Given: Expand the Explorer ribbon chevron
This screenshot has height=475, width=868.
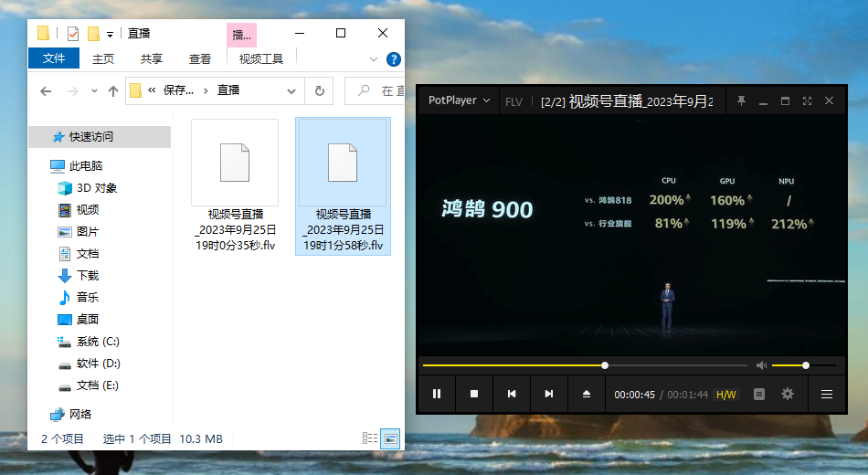Looking at the screenshot, I should click(x=374, y=59).
